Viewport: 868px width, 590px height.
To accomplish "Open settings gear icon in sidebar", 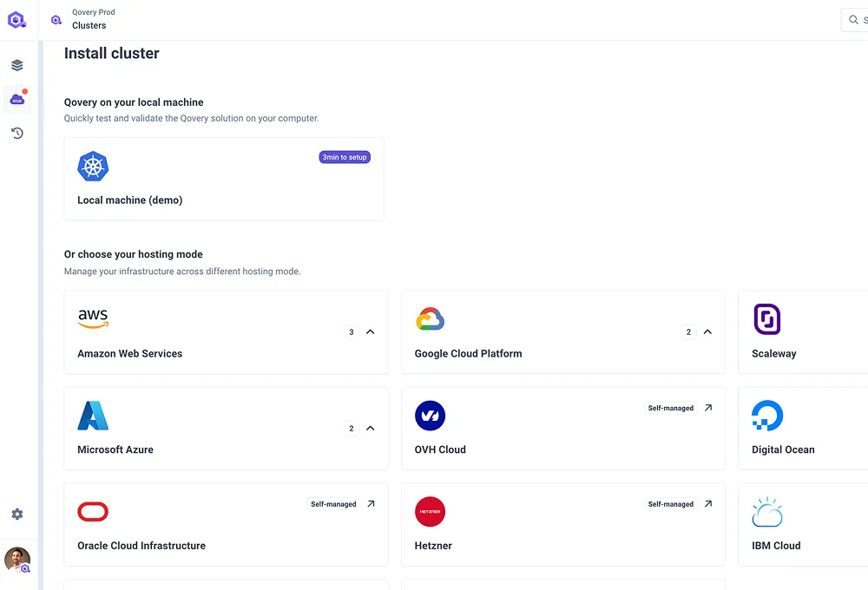I will (x=17, y=515).
